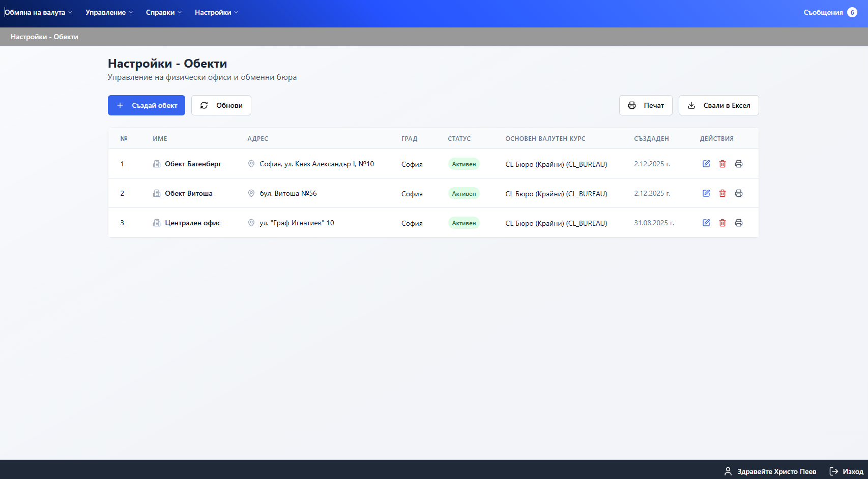The width and height of the screenshot is (868, 479).
Task: Open Съобщения in the top bar
Action: [823, 12]
